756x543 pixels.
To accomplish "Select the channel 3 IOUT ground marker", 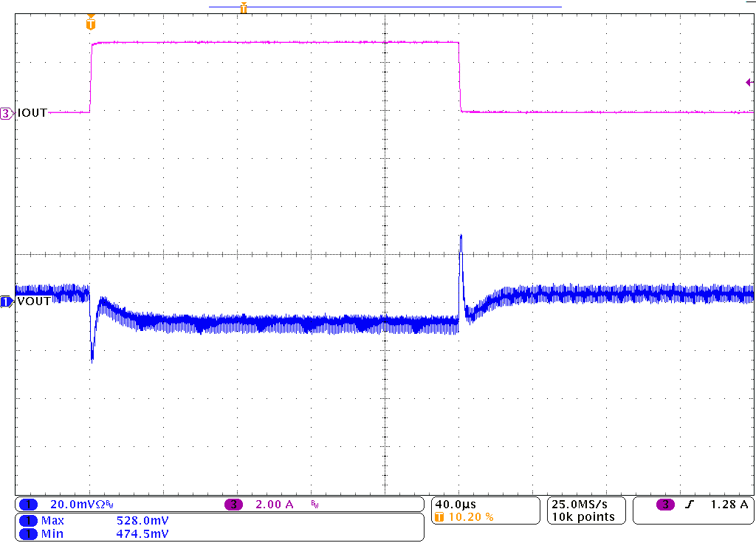I will click(7, 113).
